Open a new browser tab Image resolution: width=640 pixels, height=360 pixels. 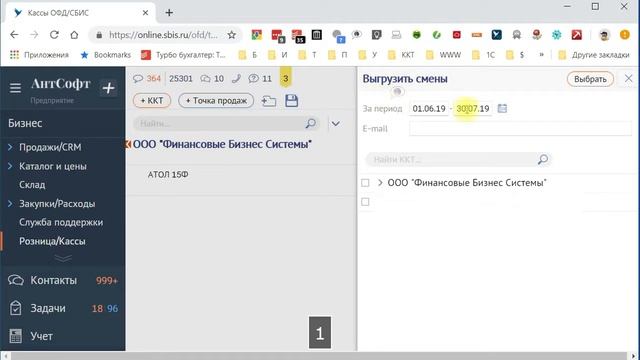click(169, 13)
